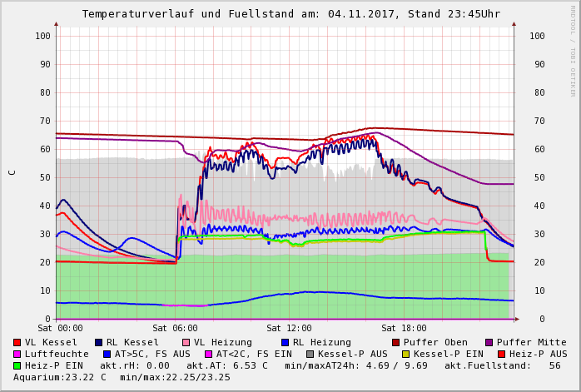Click the gray Kessel-P AUS swatch

pyautogui.click(x=310, y=354)
